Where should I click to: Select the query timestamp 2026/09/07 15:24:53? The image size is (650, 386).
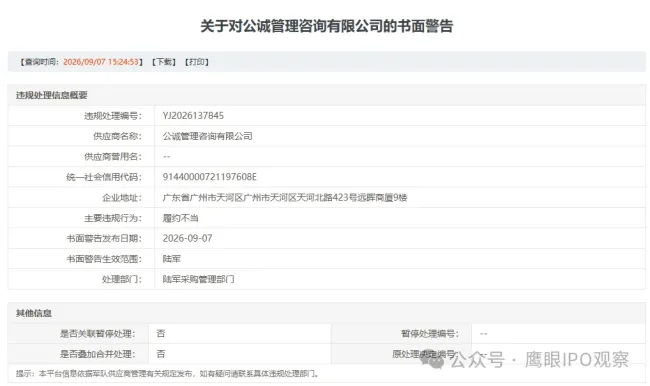(101, 62)
